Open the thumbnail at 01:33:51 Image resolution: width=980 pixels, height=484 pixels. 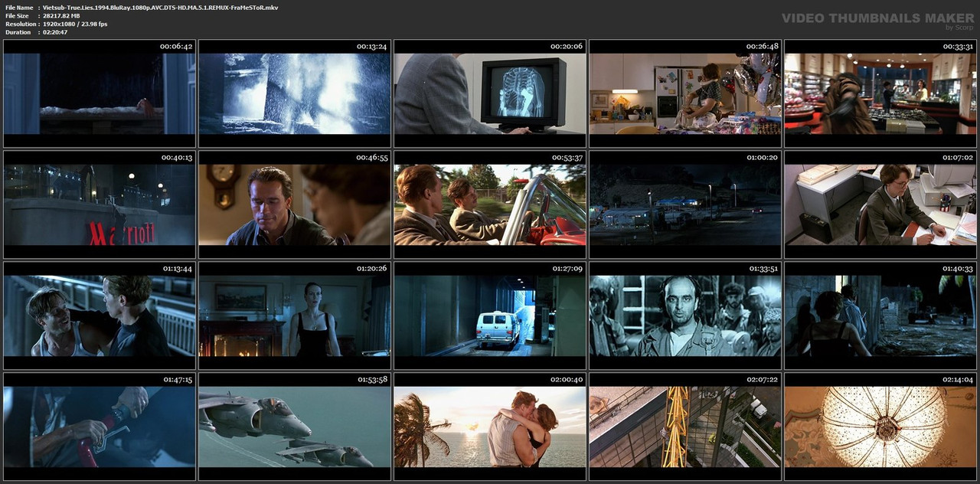pyautogui.click(x=685, y=316)
